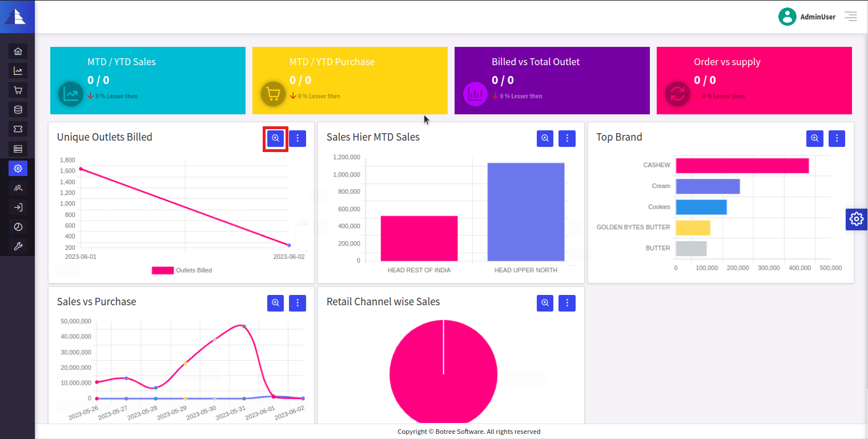Screen dimensions: 868x439
Task: Open the database cylinder sidebar icon
Action: coord(18,110)
